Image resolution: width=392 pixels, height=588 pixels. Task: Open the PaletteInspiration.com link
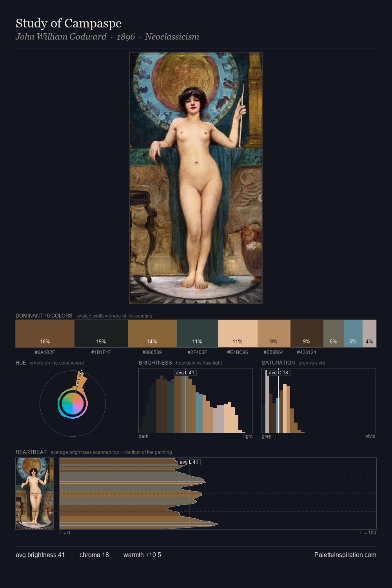345,555
